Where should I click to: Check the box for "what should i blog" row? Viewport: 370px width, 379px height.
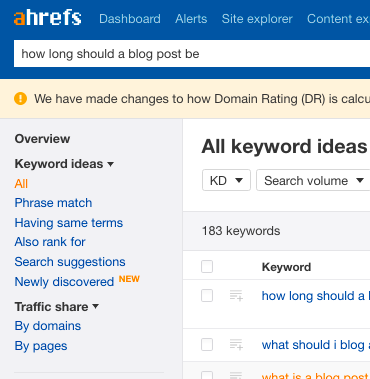coord(207,345)
